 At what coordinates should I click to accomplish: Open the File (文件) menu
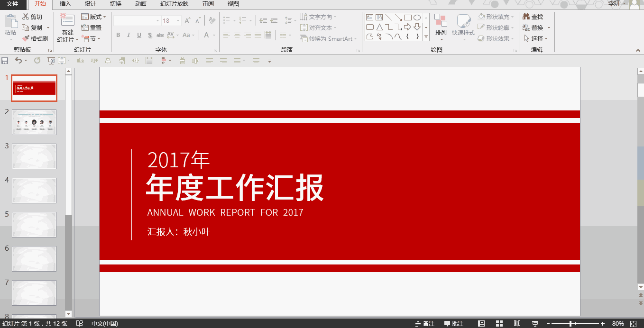(x=13, y=4)
